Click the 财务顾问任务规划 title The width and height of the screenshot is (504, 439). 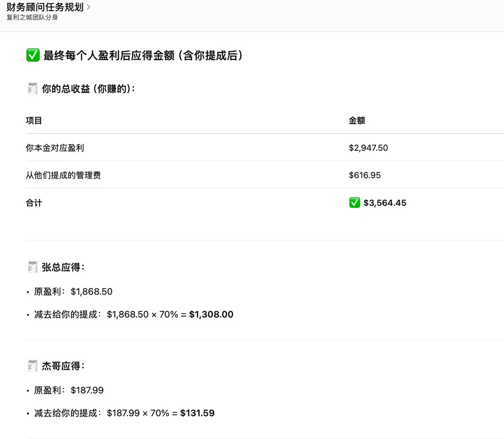[x=45, y=7]
